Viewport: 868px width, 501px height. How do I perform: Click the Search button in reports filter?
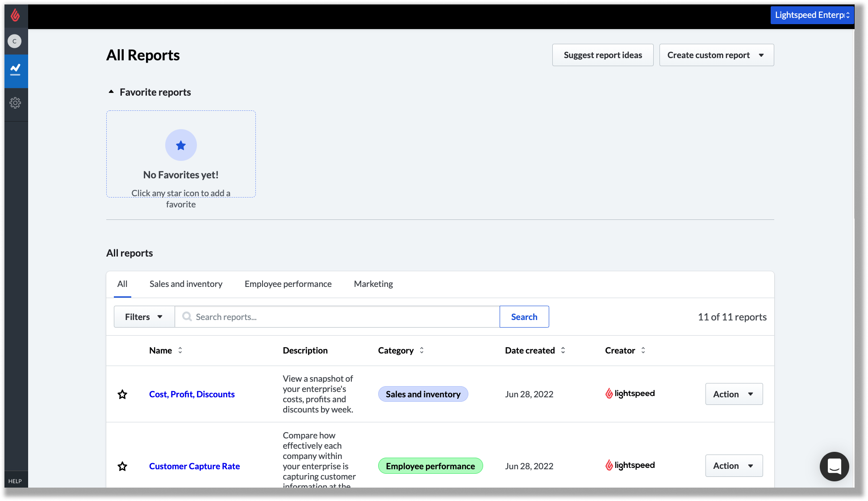pos(524,316)
